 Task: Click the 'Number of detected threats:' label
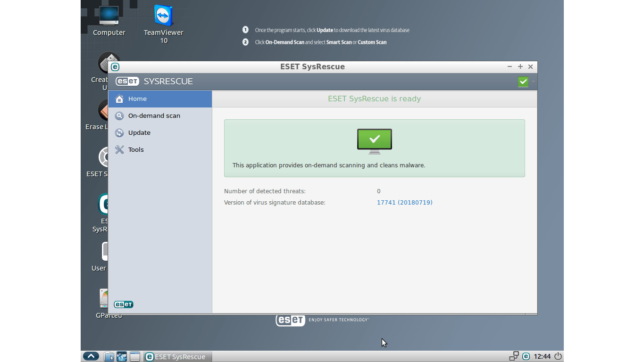click(x=265, y=191)
